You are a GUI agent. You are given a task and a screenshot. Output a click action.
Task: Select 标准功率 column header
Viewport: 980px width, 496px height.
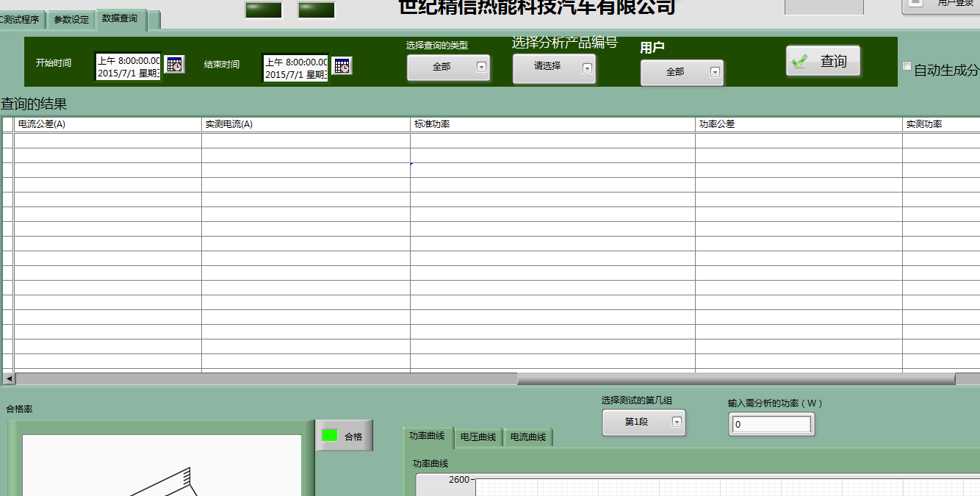552,124
